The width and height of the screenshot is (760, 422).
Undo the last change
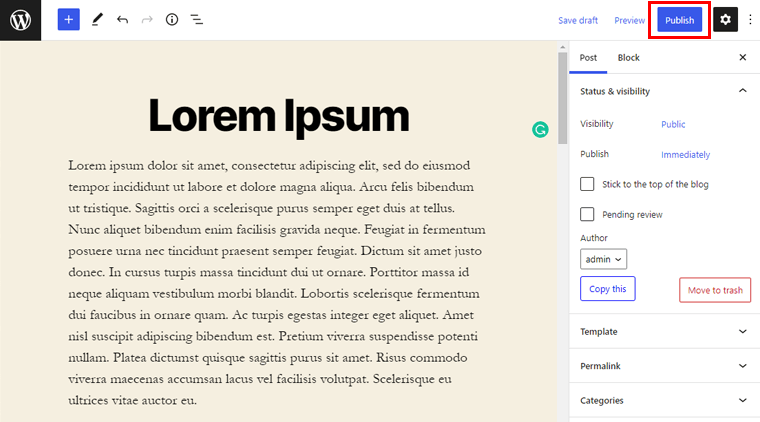[x=122, y=19]
